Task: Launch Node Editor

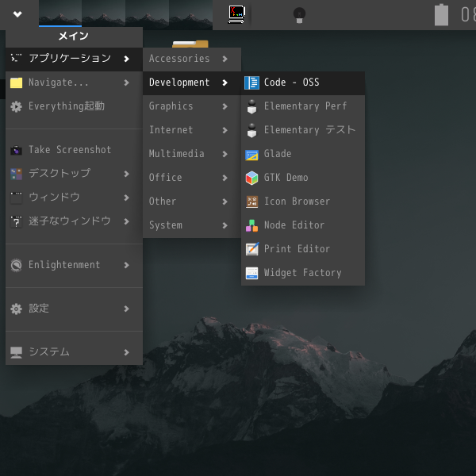Action: (303, 225)
